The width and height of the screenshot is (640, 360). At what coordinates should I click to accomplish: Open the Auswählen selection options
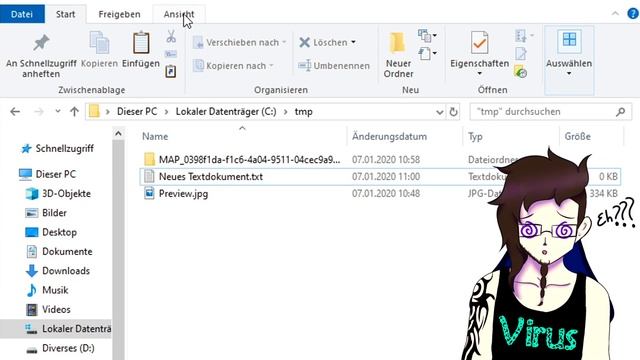click(x=569, y=55)
